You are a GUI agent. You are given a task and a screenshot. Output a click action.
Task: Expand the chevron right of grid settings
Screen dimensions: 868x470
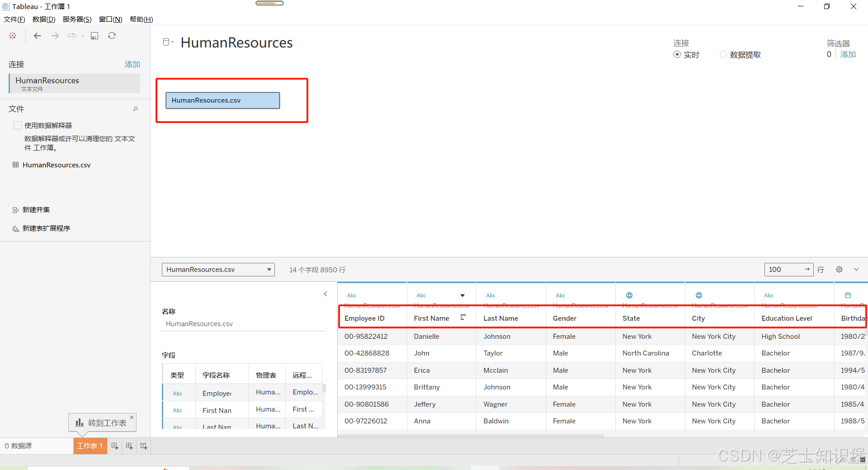click(856, 270)
